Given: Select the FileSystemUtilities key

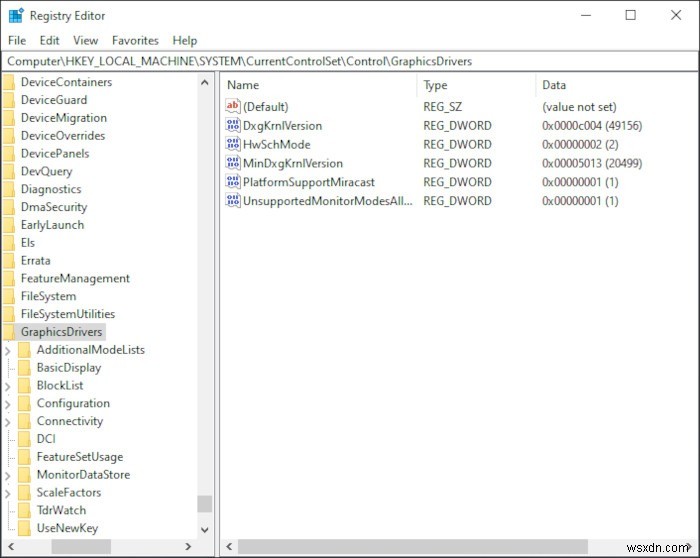Looking at the screenshot, I should coord(68,314).
